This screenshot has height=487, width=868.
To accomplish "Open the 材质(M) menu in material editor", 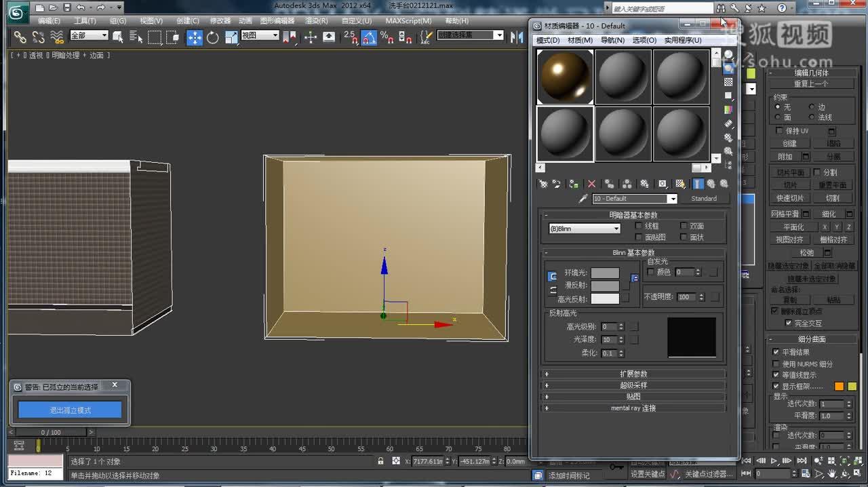I will pos(580,40).
